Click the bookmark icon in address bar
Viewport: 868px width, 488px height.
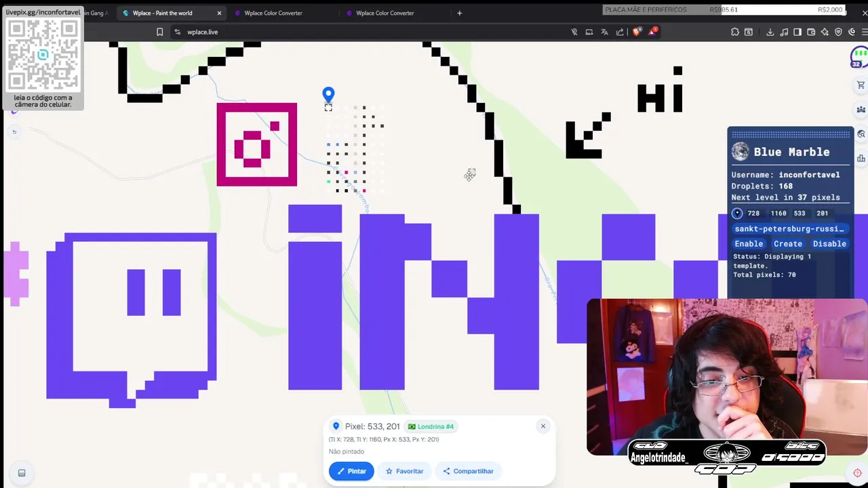pyautogui.click(x=159, y=32)
